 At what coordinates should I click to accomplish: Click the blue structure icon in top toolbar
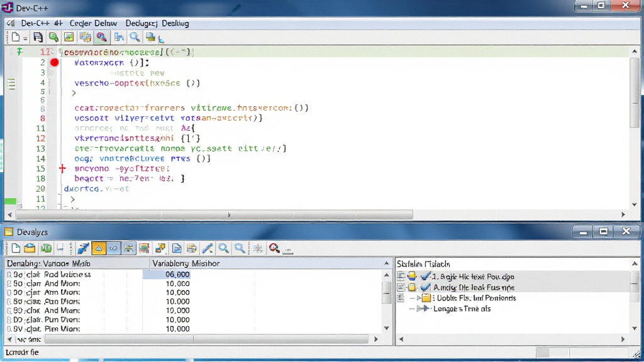pos(119,37)
